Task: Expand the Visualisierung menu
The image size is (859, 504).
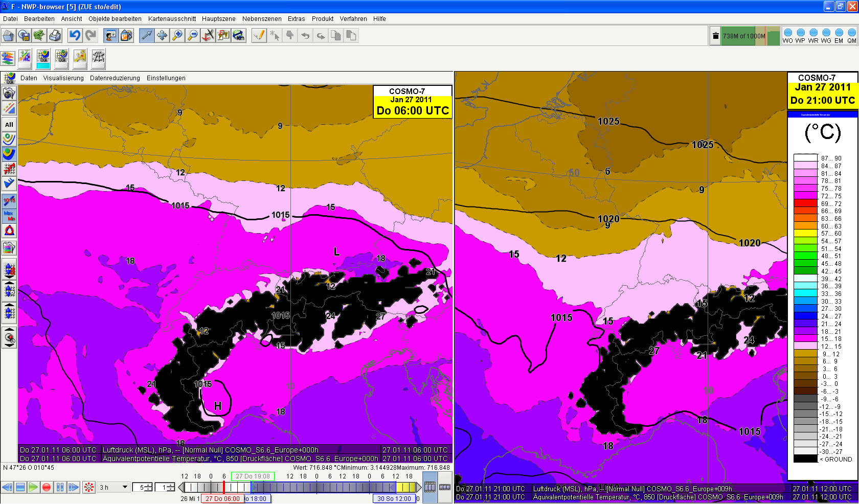Action: [x=63, y=78]
